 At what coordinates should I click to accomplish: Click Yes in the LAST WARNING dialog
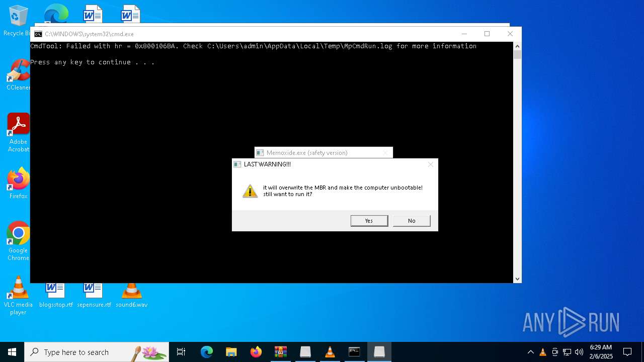369,221
